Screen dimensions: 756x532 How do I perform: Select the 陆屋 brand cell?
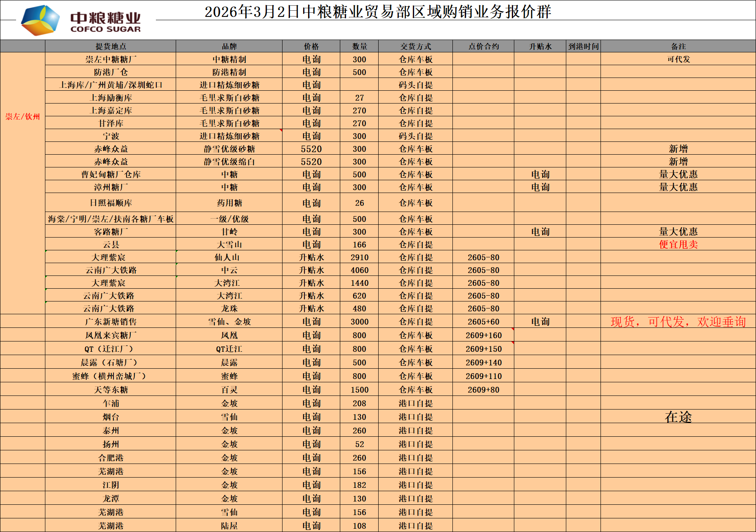tap(229, 526)
